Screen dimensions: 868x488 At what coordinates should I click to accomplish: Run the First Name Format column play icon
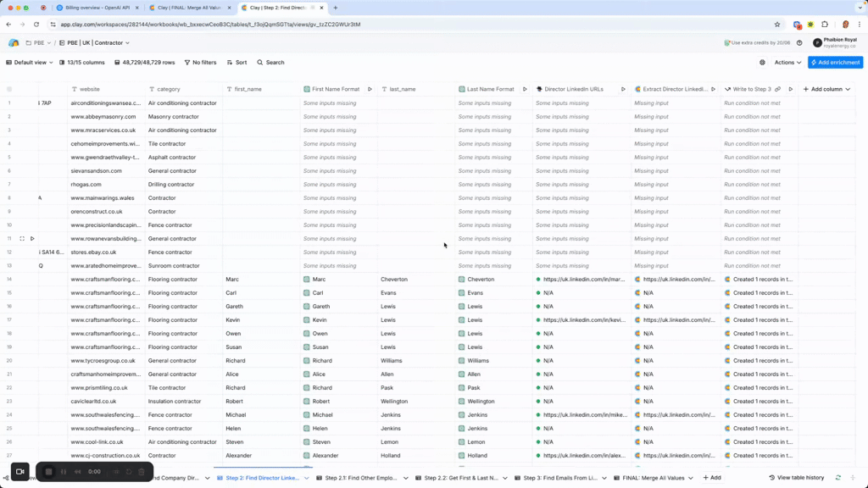370,89
